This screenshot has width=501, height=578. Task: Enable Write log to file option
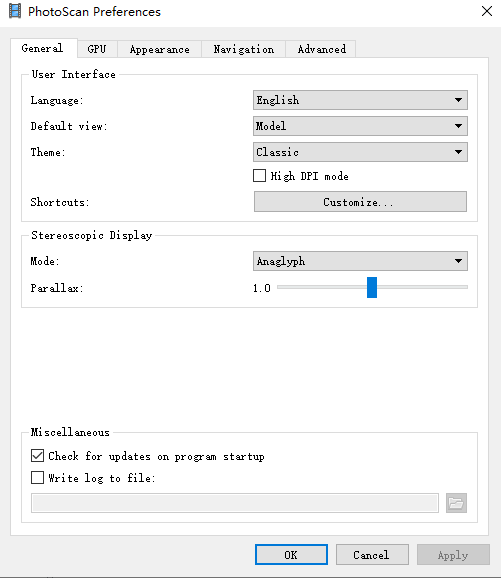37,477
